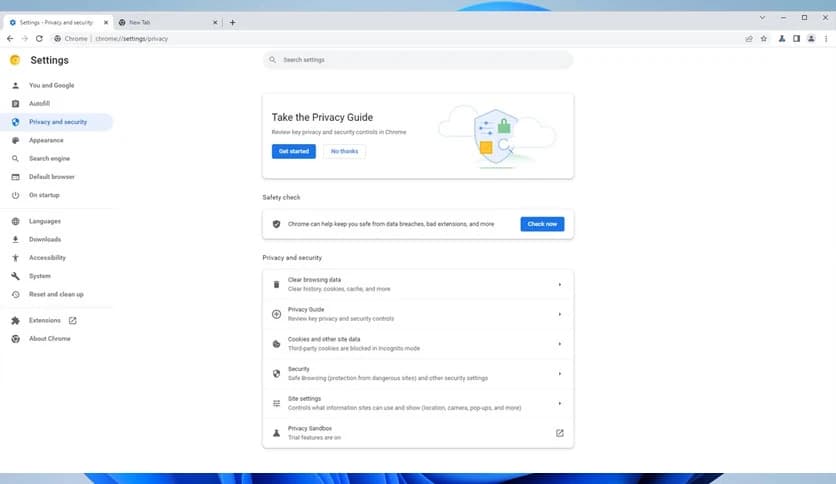Click the 'Safety check' section label
Image resolution: width=836 pixels, height=484 pixels.
click(281, 197)
